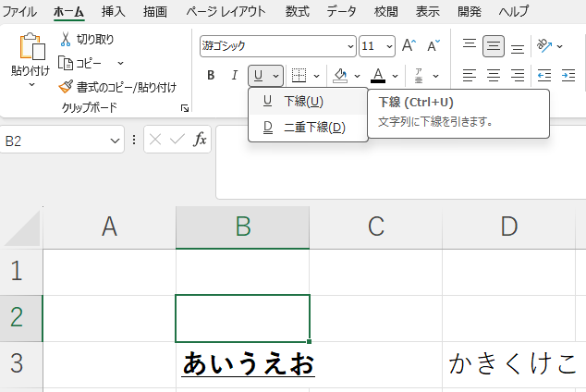
Task: Expand the Name Box B2 dropdown
Action: [x=115, y=141]
